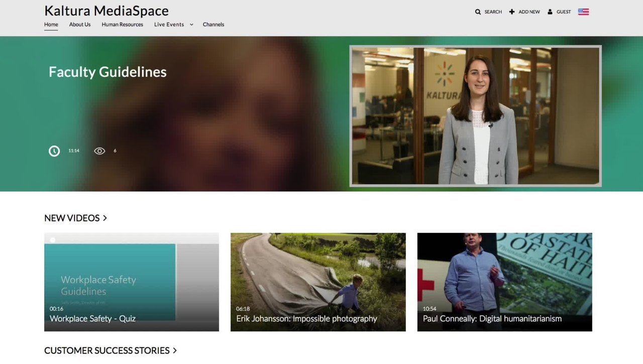The width and height of the screenshot is (643, 364).
Task: Play the Faculty Guidelines featured video thumbnail
Action: (x=475, y=116)
